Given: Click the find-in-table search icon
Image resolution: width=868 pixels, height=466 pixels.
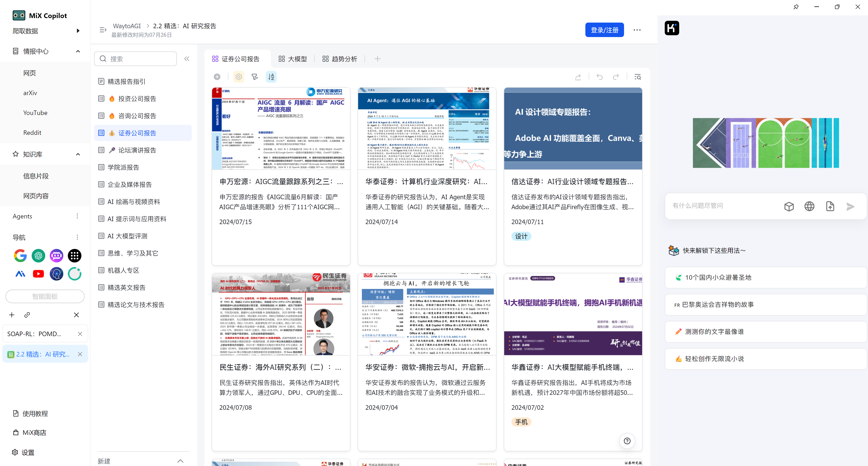Looking at the screenshot, I should point(638,77).
